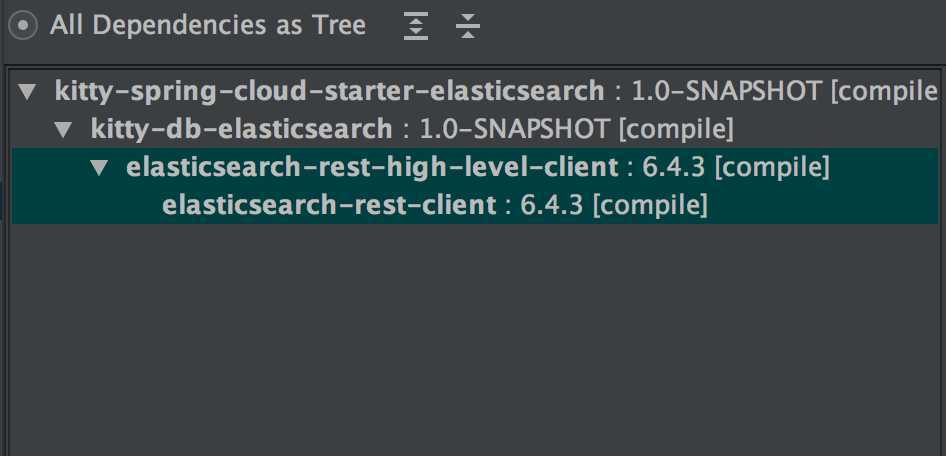Select the kitty-spring-cloud-starter-elasticsearch dependency row
This screenshot has width=946, height=456.
pyautogui.click(x=475, y=92)
